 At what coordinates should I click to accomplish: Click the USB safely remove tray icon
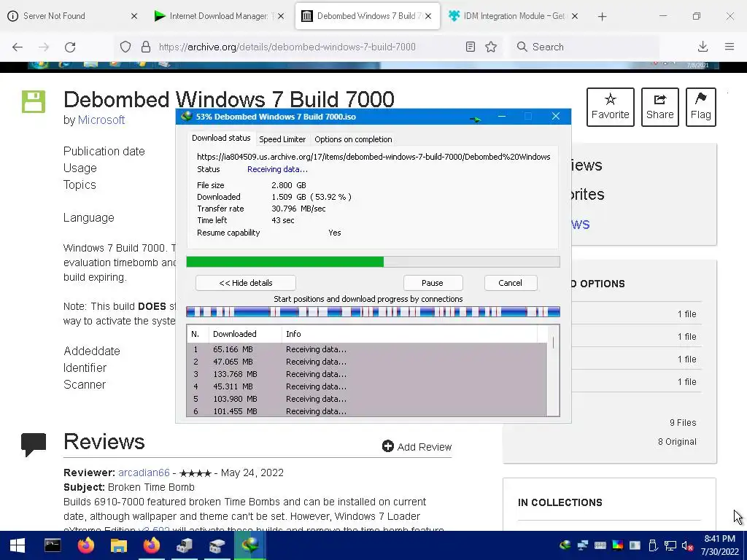(x=653, y=545)
